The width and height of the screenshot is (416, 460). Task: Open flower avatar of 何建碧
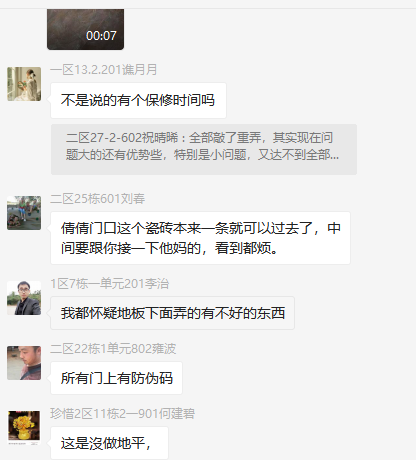click(24, 428)
